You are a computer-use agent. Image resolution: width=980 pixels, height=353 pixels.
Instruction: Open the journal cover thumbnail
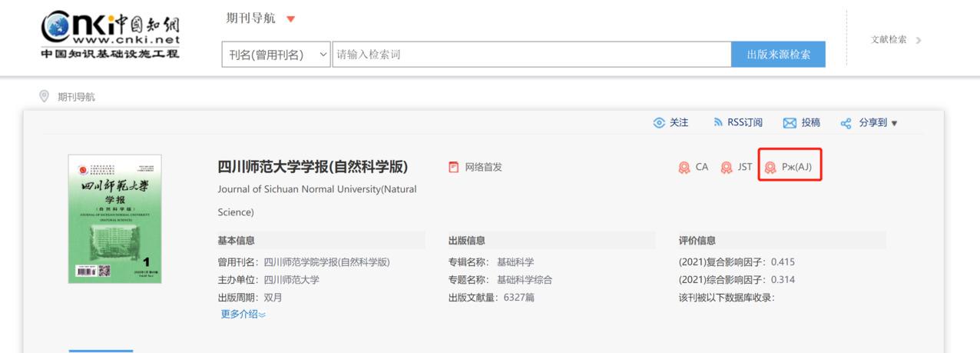pos(115,219)
